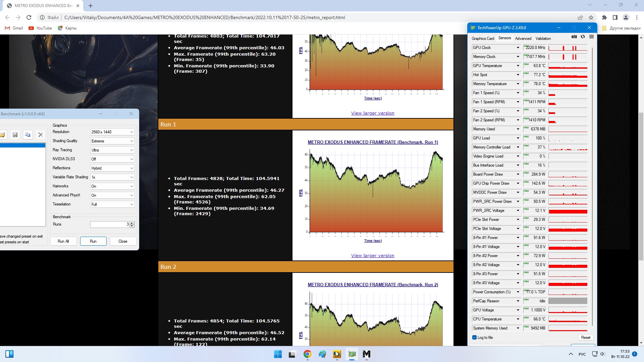Open Windows Start button on taskbar

pyautogui.click(x=278, y=354)
